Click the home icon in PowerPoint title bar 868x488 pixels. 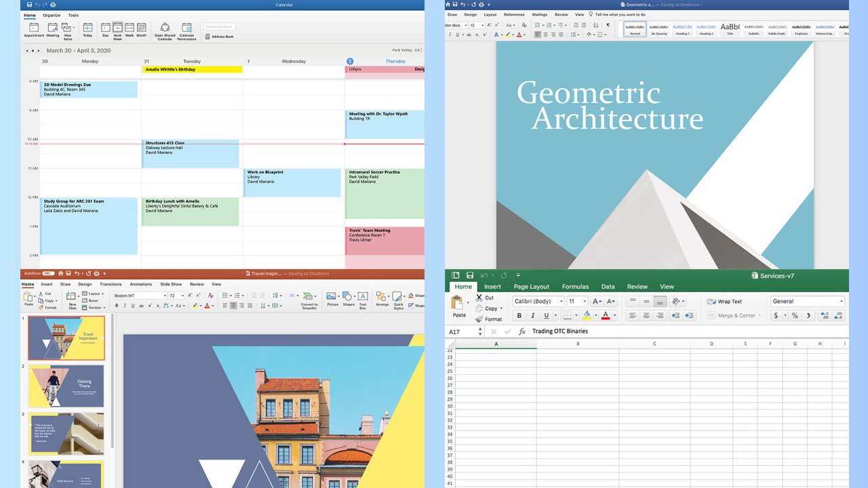[60, 274]
